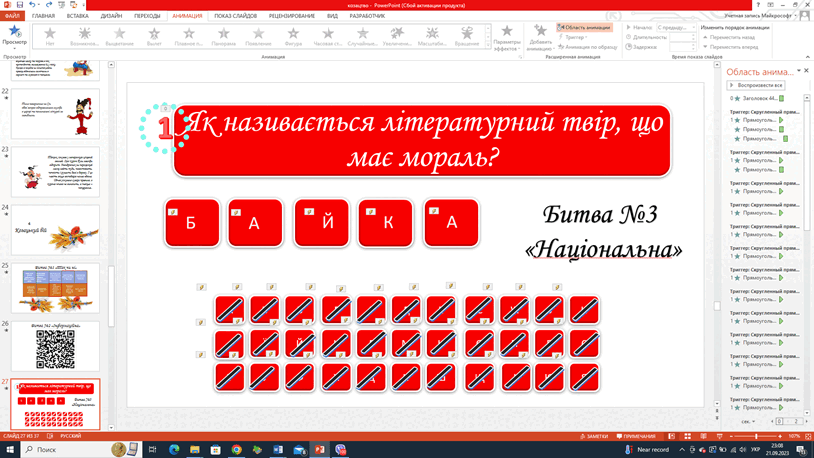
Task: Expand the animation gallery More arrow
Action: (x=487, y=46)
